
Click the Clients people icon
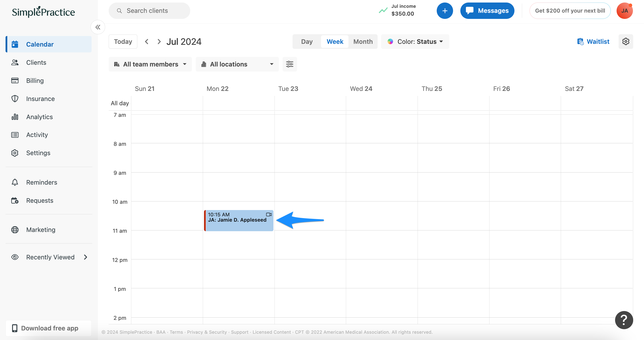click(15, 62)
